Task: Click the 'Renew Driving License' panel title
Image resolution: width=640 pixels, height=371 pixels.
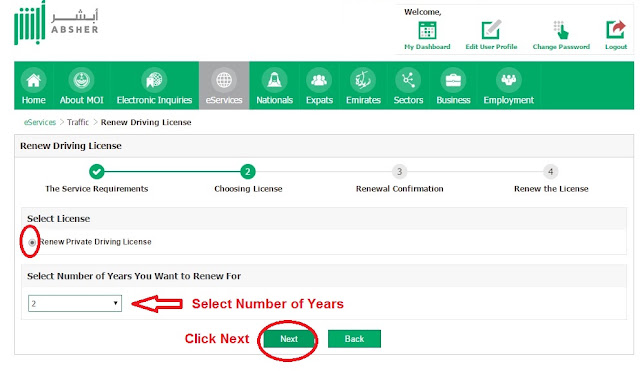Action: coord(71,146)
